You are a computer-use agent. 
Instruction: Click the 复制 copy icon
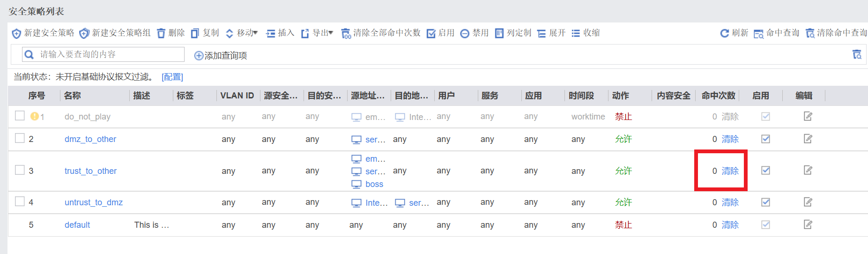195,33
